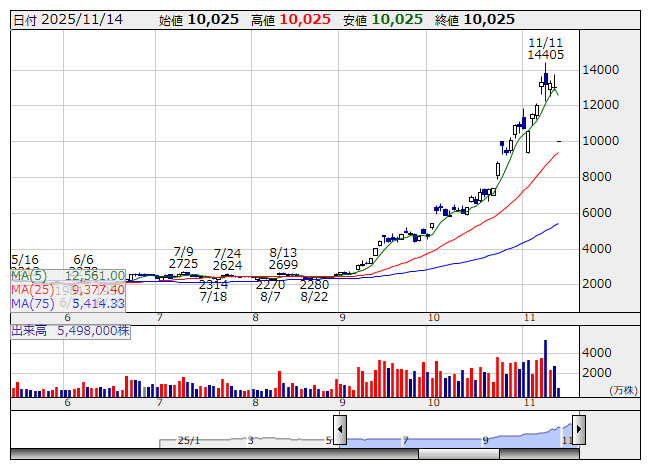Click the 7/9 high label 2725

tap(183, 264)
